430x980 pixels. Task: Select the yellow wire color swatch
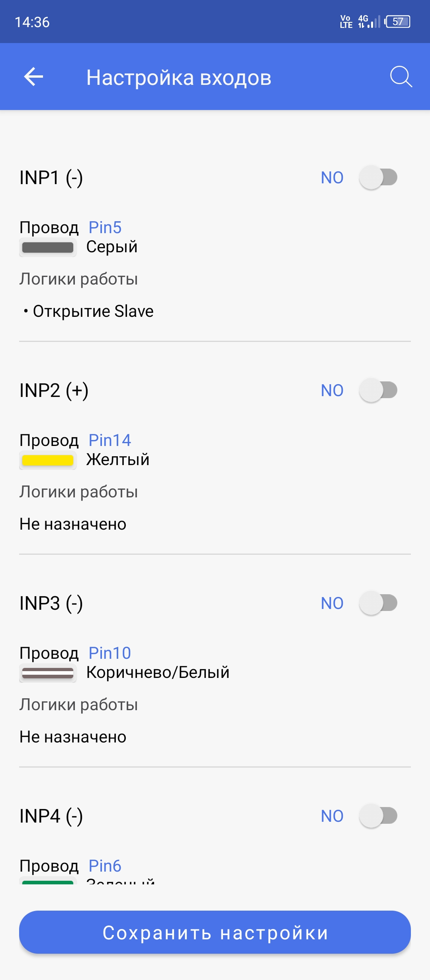48,460
